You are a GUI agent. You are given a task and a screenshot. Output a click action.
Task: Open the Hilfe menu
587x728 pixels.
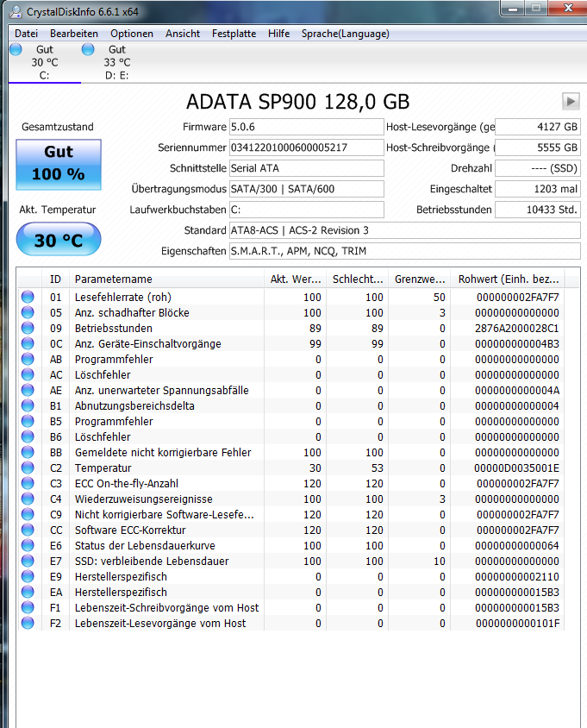coord(279,34)
